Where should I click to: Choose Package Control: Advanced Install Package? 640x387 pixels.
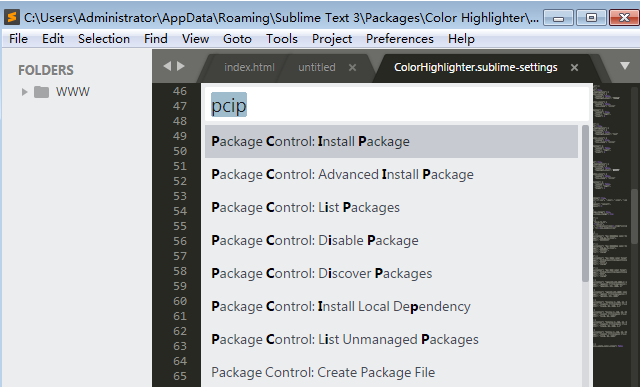391,174
